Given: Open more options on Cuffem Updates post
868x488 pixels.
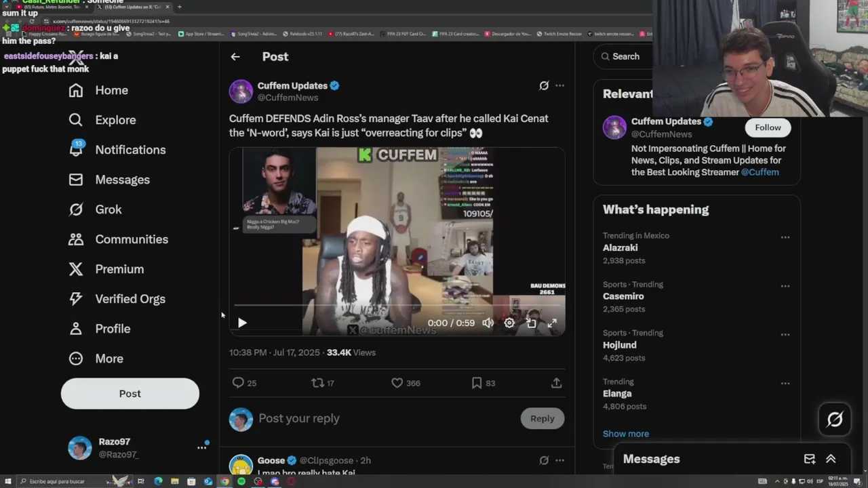Looking at the screenshot, I should click(559, 85).
